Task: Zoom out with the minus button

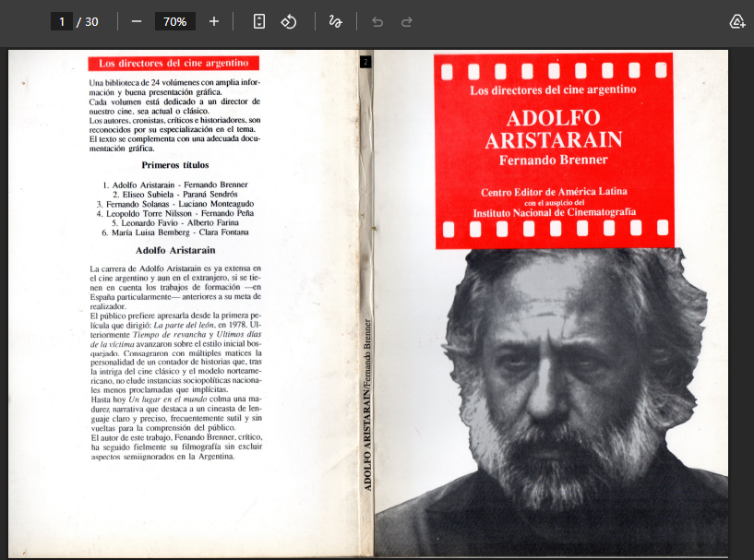Action: [x=137, y=21]
